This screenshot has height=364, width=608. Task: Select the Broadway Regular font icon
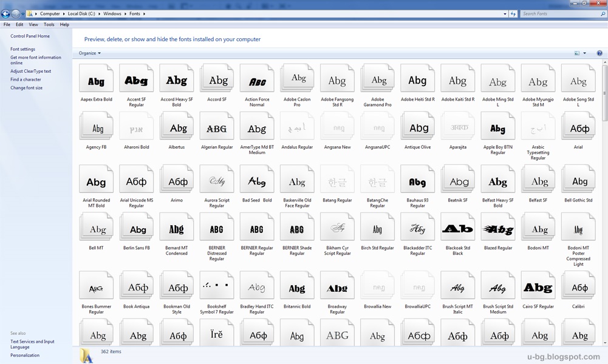click(x=337, y=285)
